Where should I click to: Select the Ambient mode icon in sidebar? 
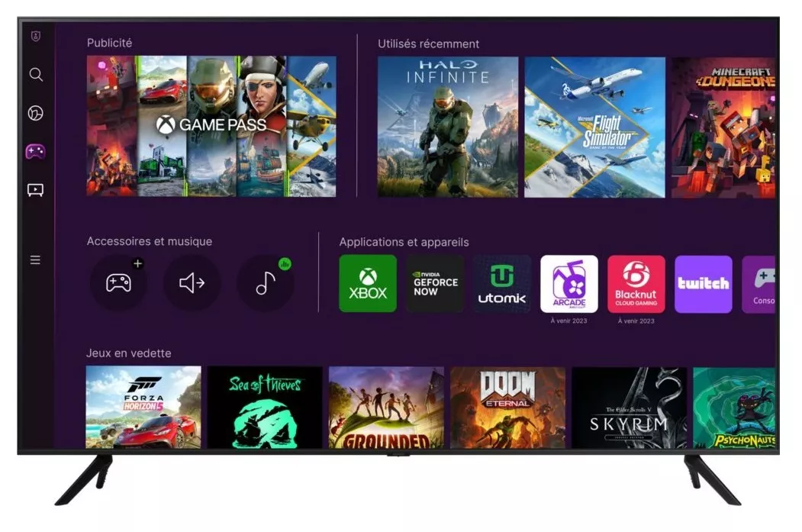[x=35, y=113]
